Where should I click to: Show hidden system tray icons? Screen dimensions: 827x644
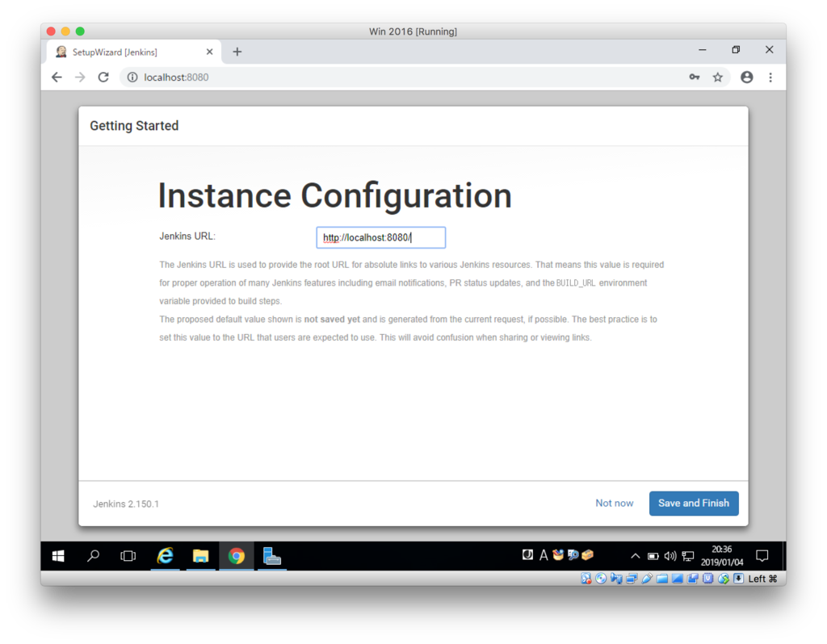[635, 556]
